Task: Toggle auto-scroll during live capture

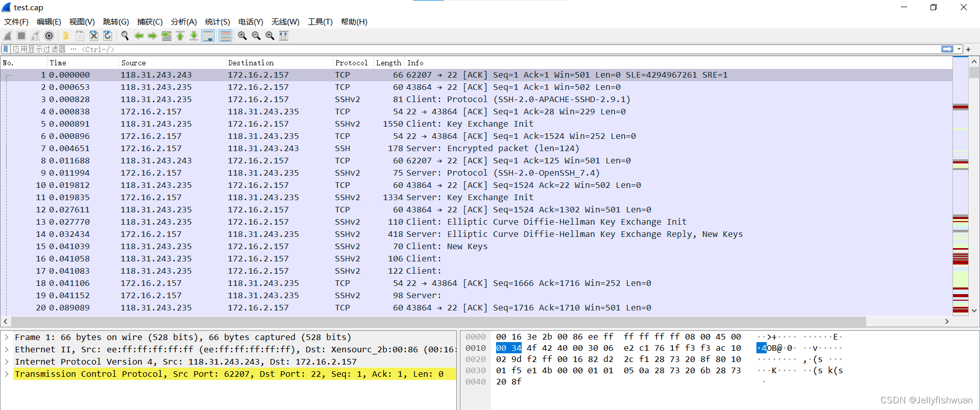Action: pos(208,36)
